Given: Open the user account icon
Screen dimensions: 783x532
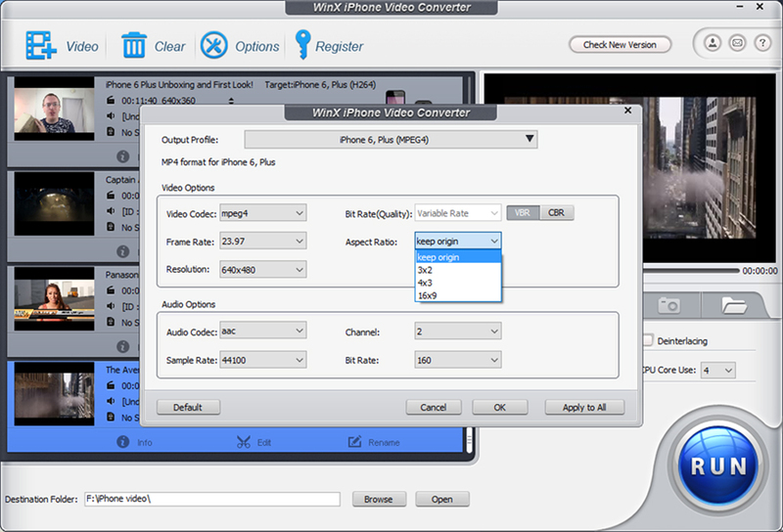Looking at the screenshot, I should point(713,43).
